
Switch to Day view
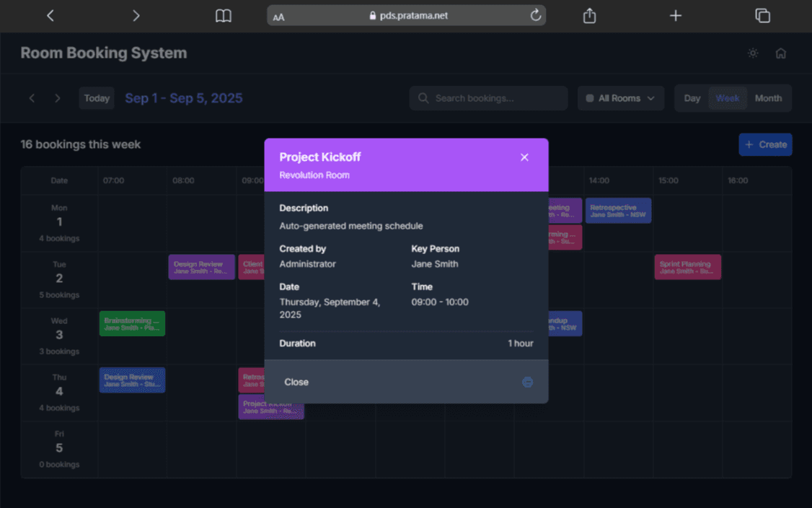pyautogui.click(x=692, y=98)
